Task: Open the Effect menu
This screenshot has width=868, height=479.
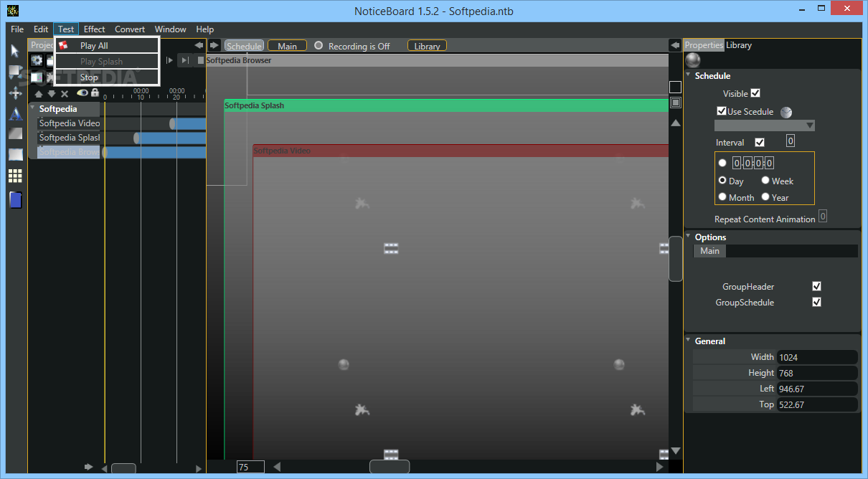Action: point(94,29)
